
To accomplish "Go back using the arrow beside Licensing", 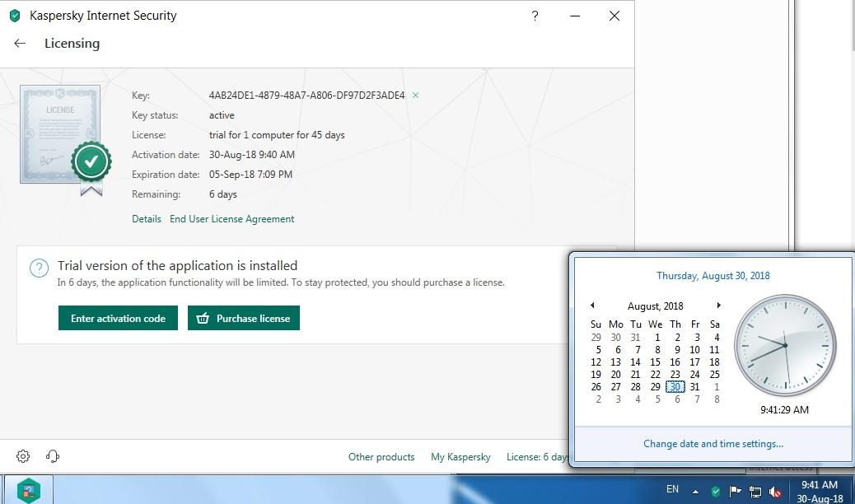I will point(20,44).
